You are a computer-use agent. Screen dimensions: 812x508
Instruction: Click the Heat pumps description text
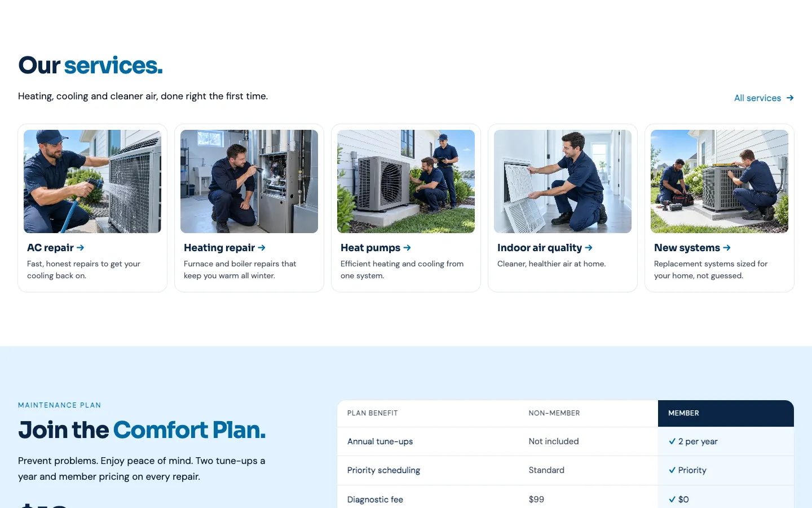[x=402, y=270]
